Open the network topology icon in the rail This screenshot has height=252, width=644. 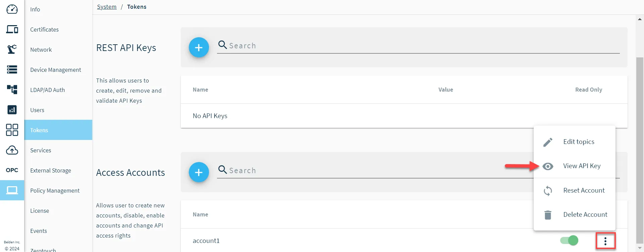tap(12, 90)
